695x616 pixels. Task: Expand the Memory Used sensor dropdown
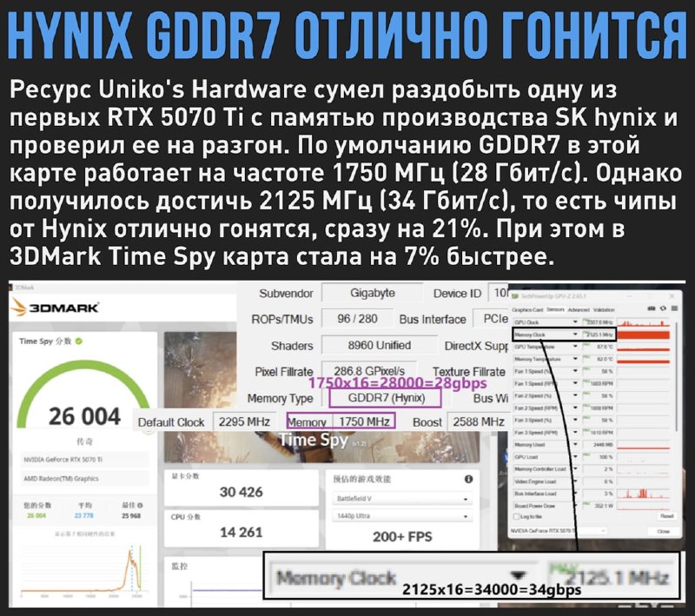click(x=575, y=445)
